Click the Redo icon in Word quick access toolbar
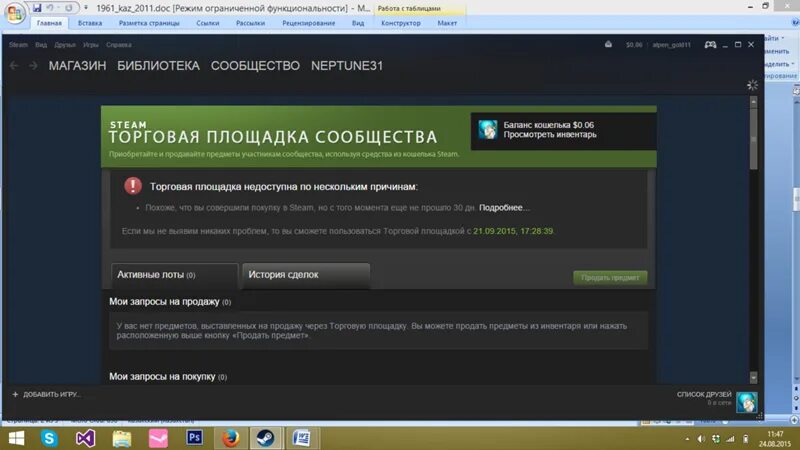 (68, 8)
